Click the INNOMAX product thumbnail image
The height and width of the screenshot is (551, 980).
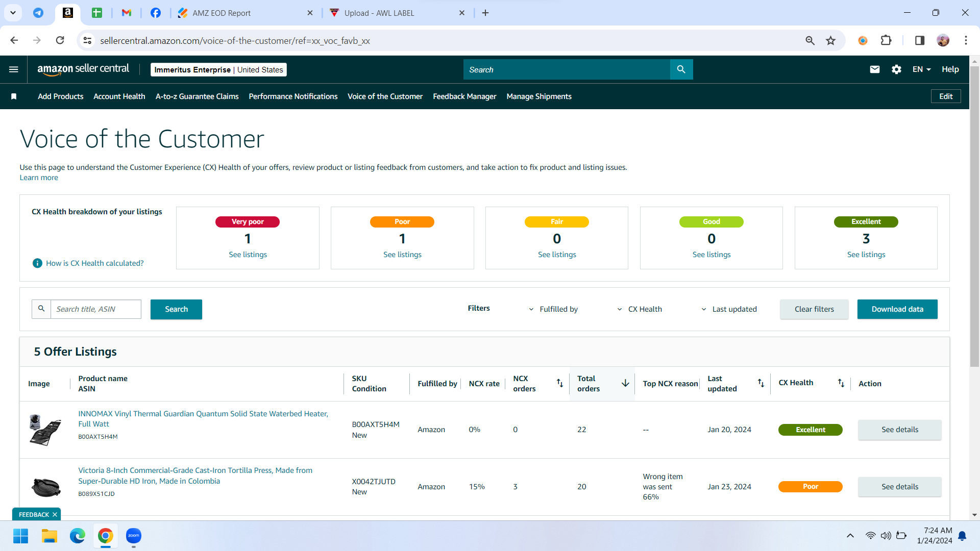(45, 430)
